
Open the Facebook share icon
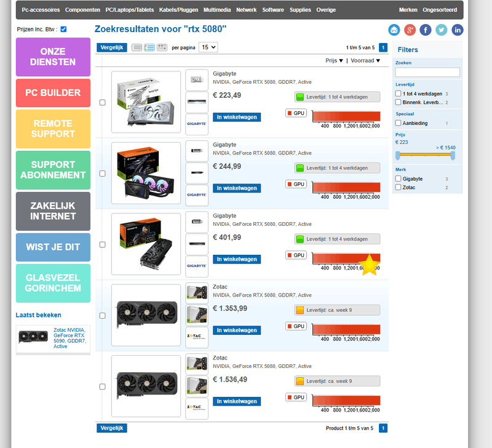(426, 29)
